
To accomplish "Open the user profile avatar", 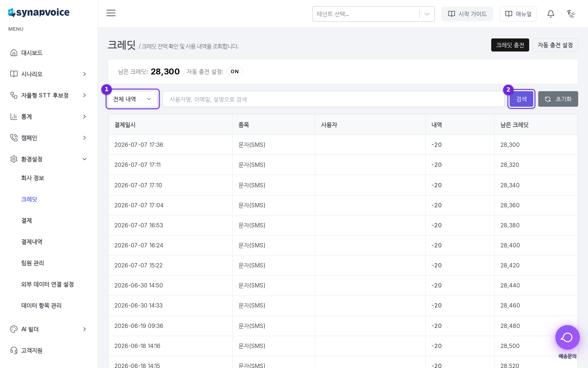I will 571,14.
